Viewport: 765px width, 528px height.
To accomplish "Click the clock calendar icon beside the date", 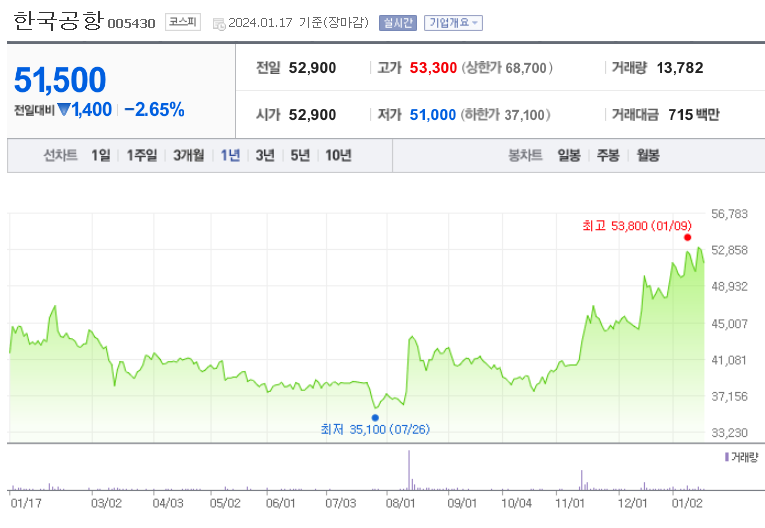I will tap(220, 23).
